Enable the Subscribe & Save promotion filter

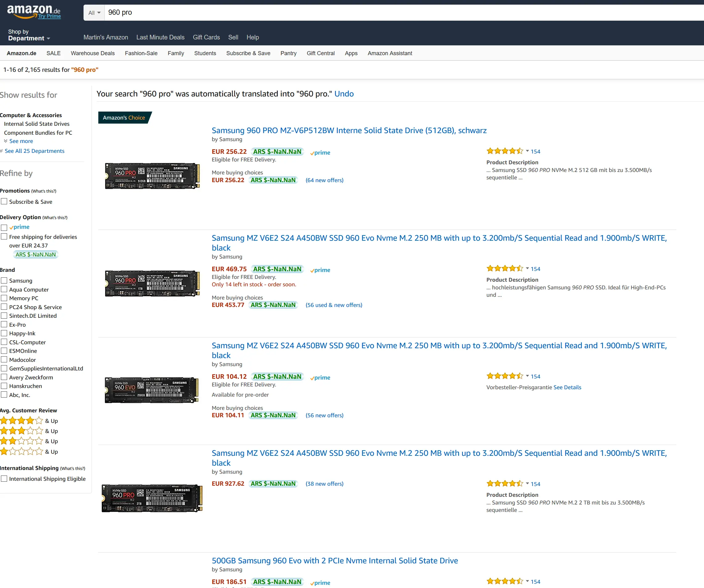(x=4, y=201)
